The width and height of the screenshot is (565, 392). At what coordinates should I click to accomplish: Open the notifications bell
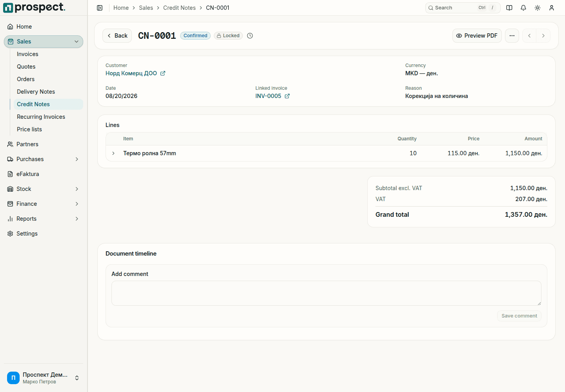click(x=523, y=8)
